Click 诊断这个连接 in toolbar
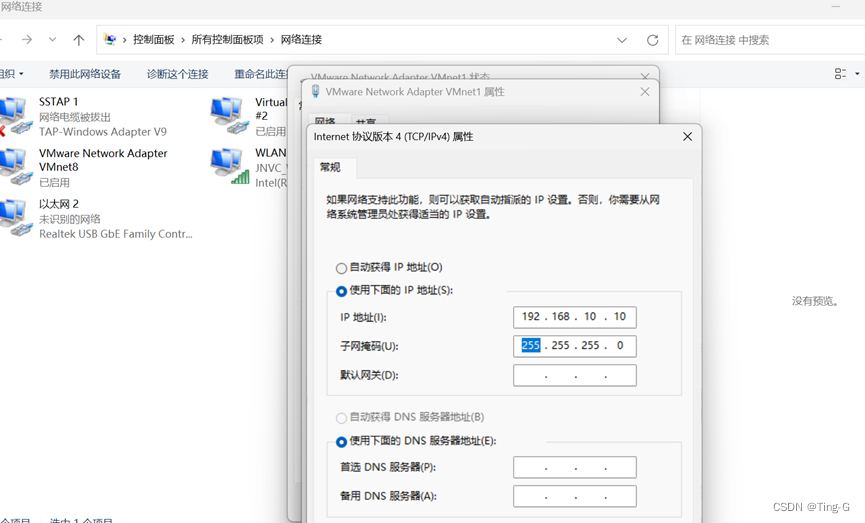 pos(178,74)
